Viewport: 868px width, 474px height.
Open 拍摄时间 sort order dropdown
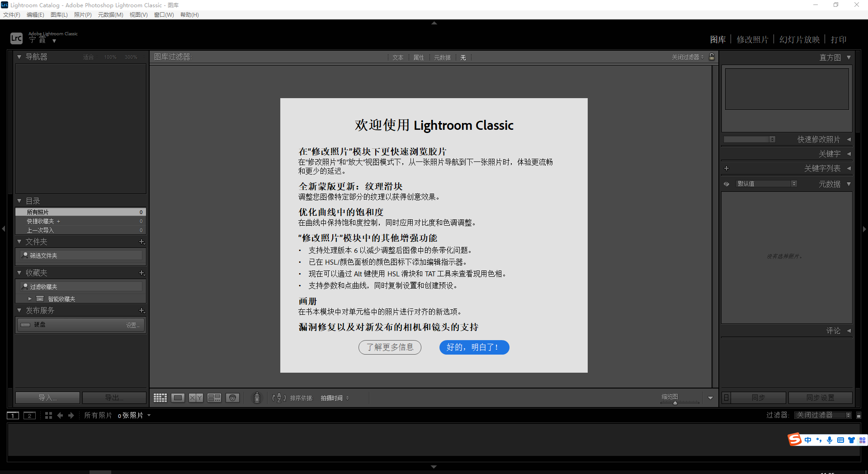point(335,398)
